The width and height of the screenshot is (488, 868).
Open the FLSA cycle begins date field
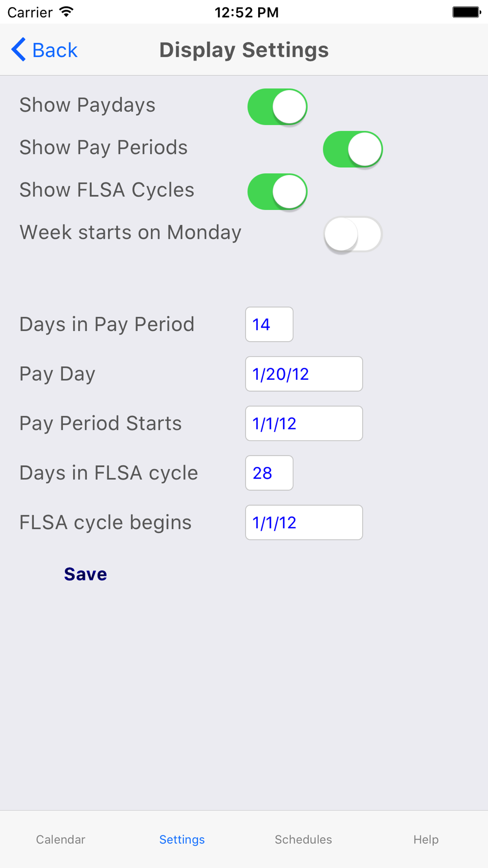[304, 522]
